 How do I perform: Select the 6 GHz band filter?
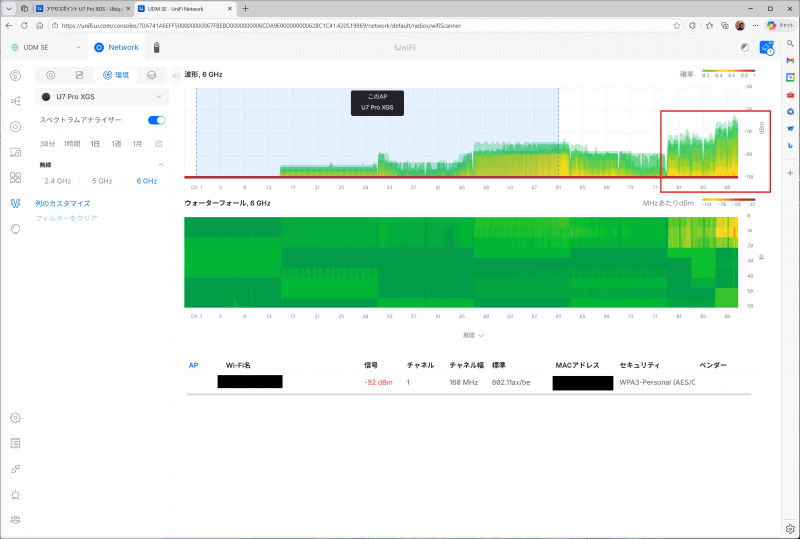[x=146, y=181]
